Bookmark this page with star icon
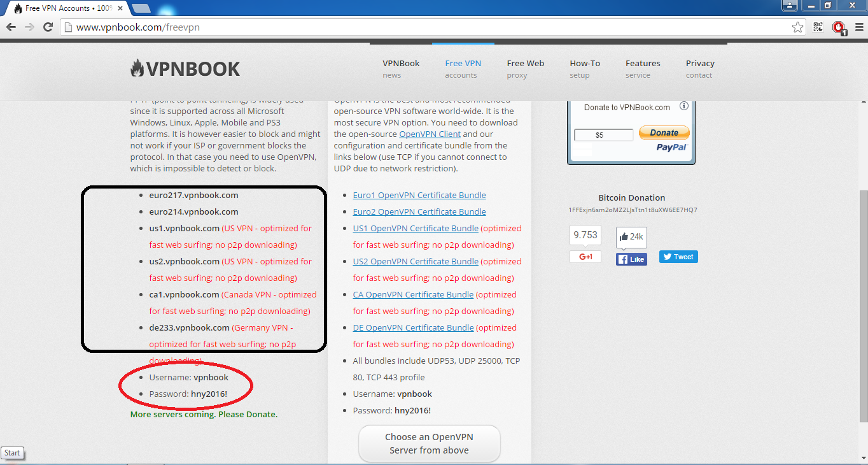868x465 pixels. [797, 27]
